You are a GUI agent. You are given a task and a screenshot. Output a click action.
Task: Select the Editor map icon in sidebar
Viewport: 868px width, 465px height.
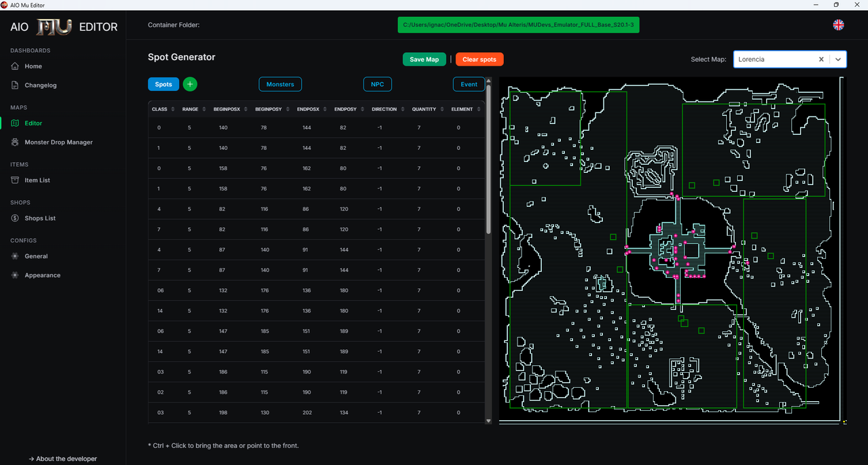tap(15, 123)
